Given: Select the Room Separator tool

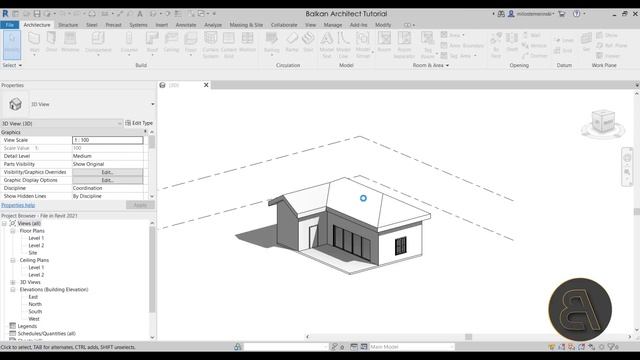Looking at the screenshot, I should (x=404, y=44).
